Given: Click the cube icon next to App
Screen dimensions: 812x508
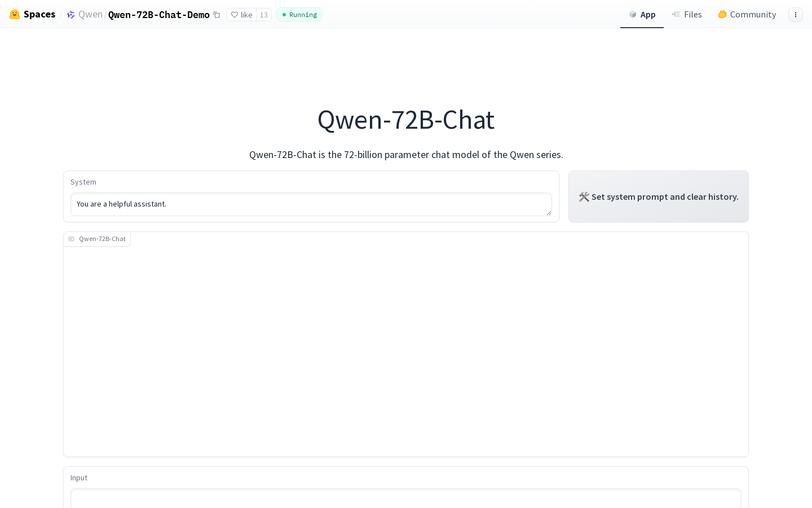Looking at the screenshot, I should [633, 14].
